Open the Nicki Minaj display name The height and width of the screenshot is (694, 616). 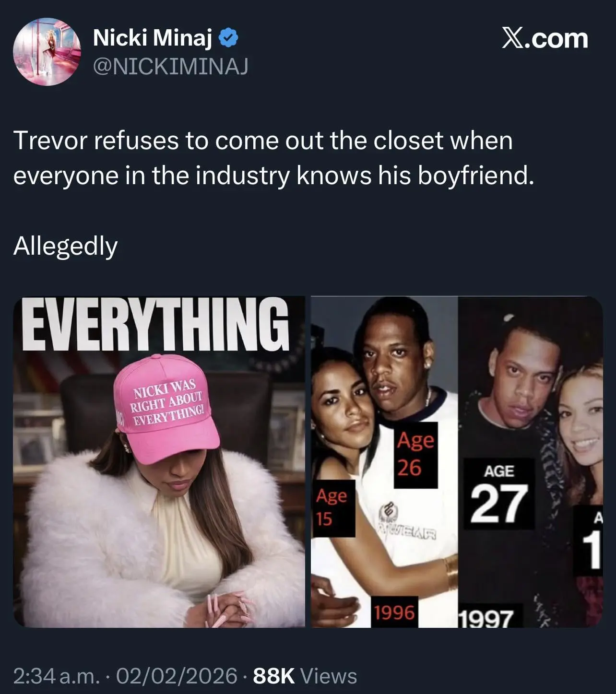pyautogui.click(x=152, y=38)
